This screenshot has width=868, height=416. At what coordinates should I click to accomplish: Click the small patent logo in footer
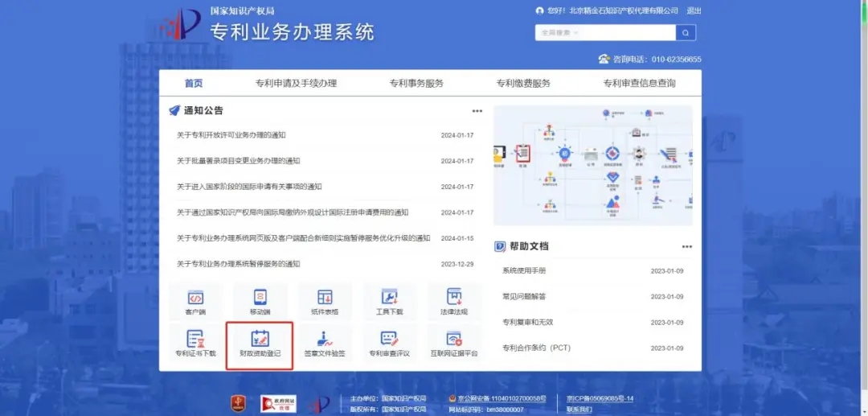point(319,405)
